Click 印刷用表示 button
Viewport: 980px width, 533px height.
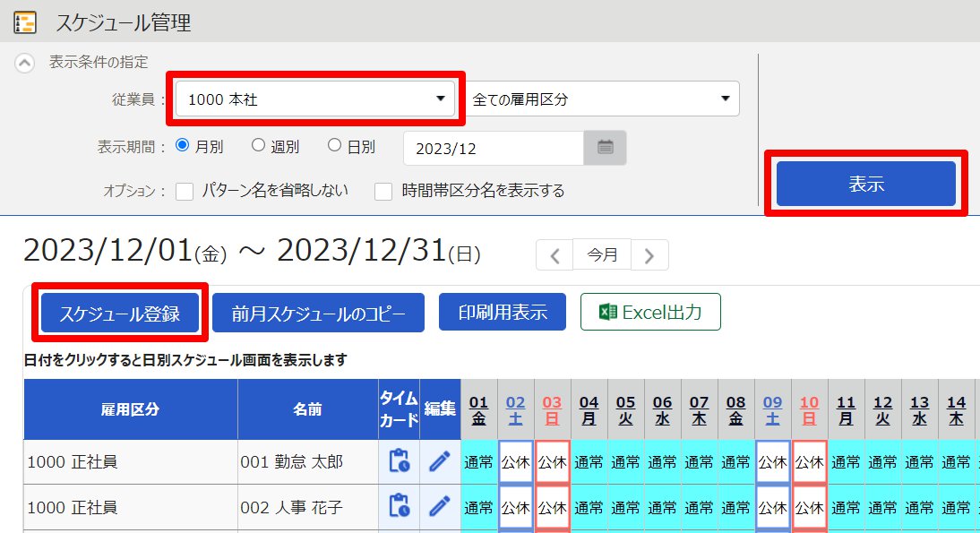pos(503,312)
